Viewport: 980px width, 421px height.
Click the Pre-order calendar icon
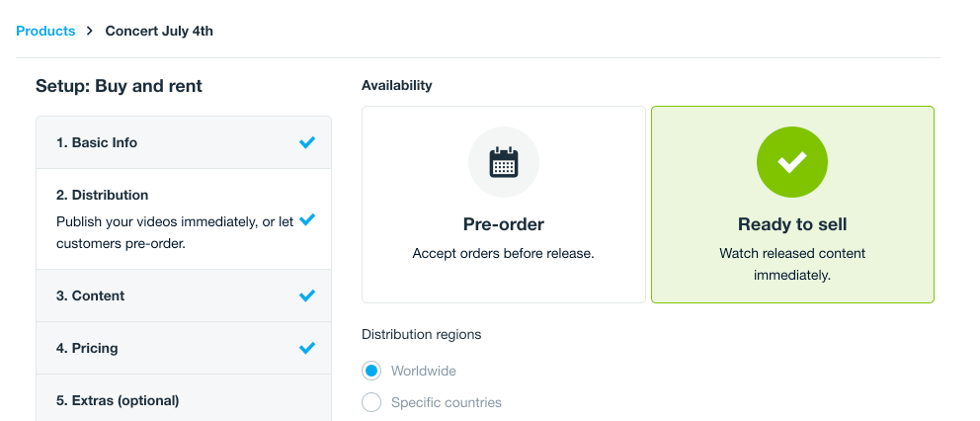504,162
